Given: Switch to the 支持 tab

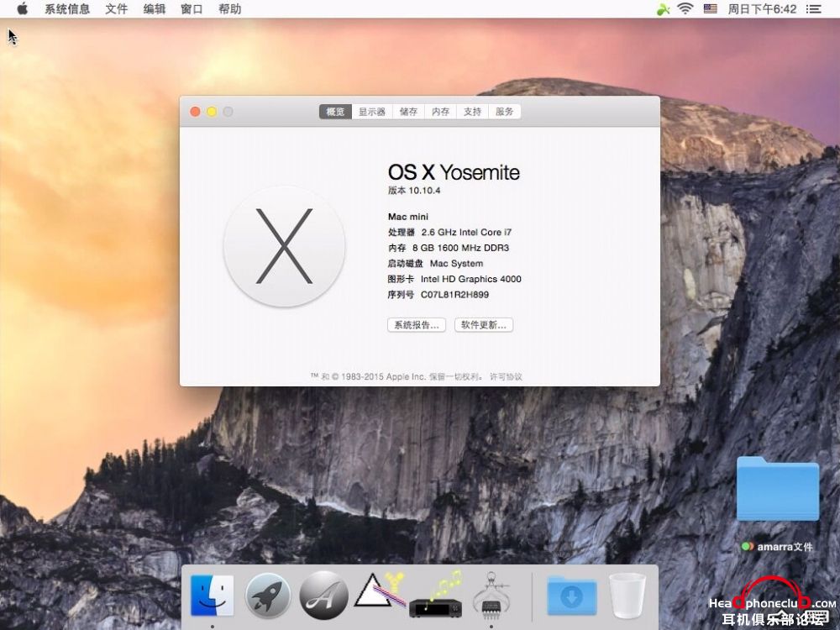Looking at the screenshot, I should (472, 112).
